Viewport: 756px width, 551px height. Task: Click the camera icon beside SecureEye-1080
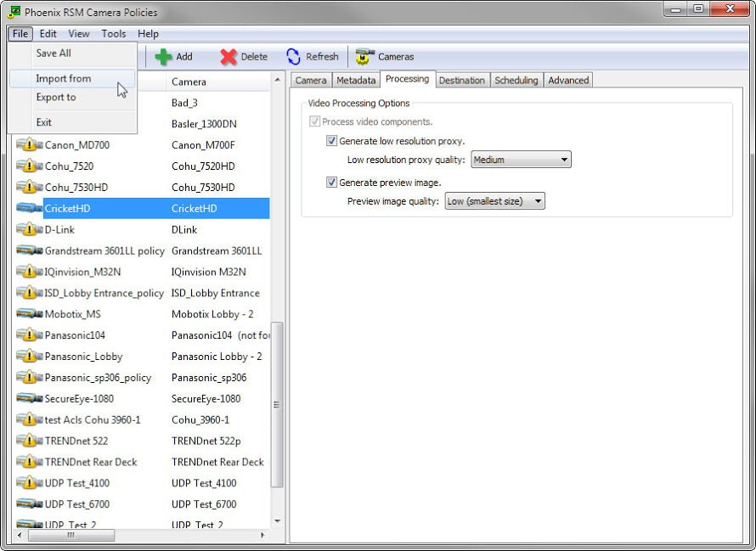(29, 398)
